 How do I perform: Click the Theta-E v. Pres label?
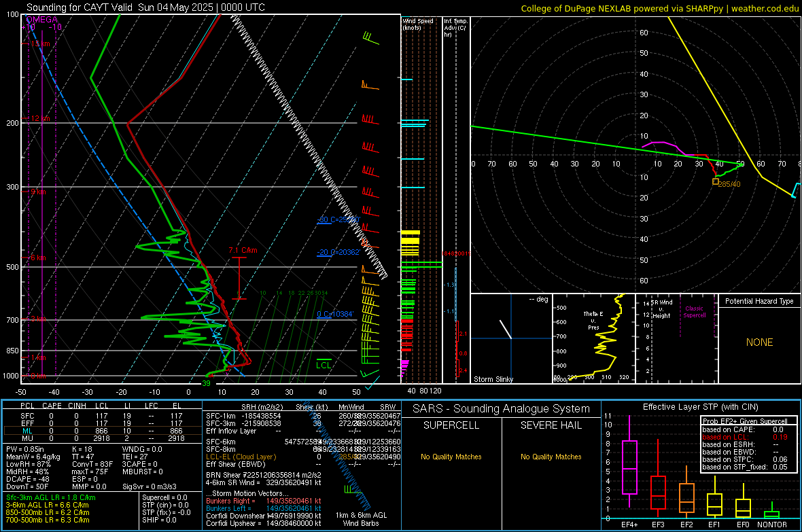(593, 320)
